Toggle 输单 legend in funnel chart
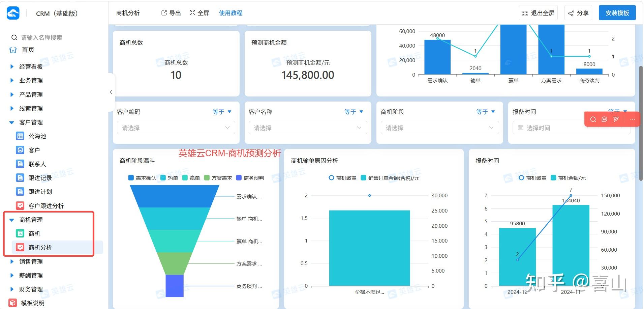This screenshot has width=644, height=309. tap(169, 178)
